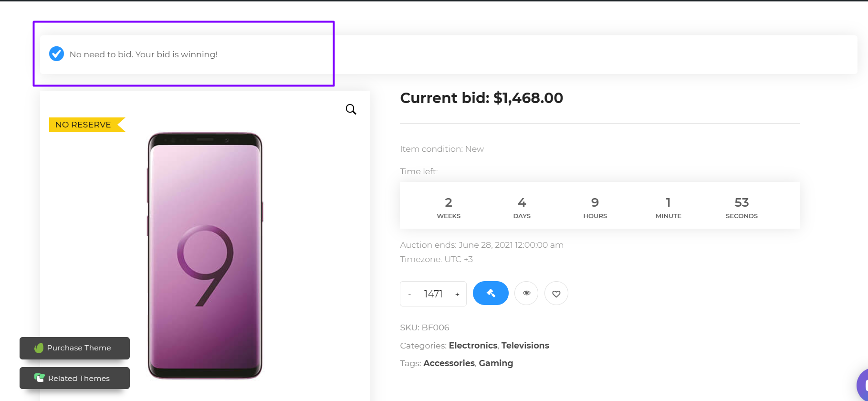The height and width of the screenshot is (401, 868).
Task: Click the NO RESERVE yellow badge
Action: coord(84,125)
